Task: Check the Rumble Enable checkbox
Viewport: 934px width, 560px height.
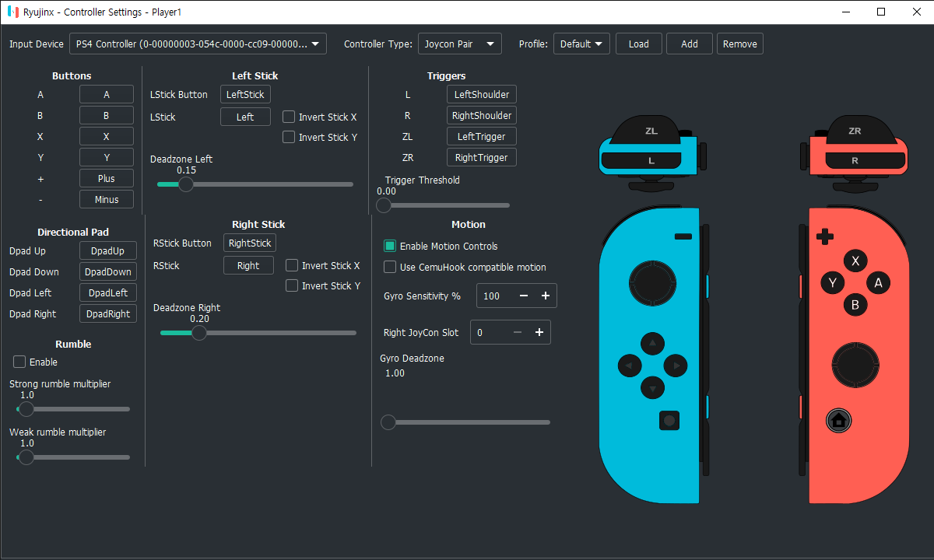Action: click(19, 362)
